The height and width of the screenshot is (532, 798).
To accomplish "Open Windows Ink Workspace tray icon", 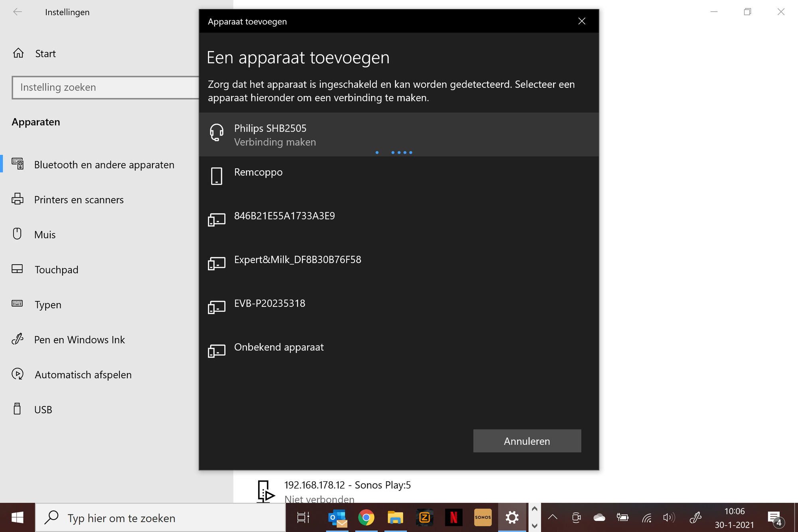I will point(695,518).
